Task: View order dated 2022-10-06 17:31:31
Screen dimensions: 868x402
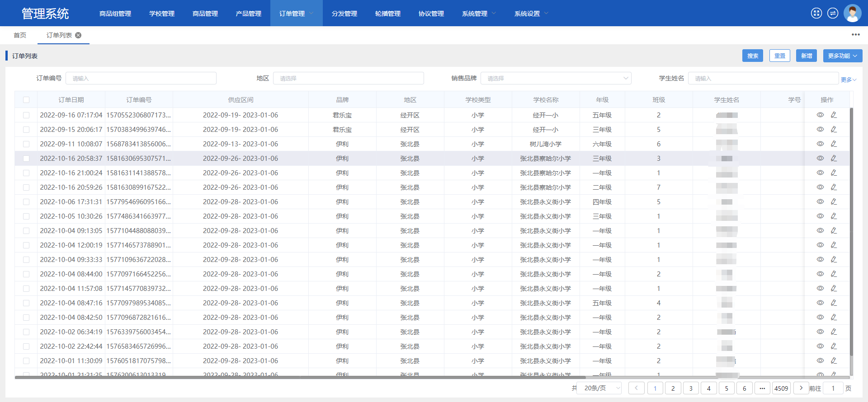Action: (x=820, y=201)
